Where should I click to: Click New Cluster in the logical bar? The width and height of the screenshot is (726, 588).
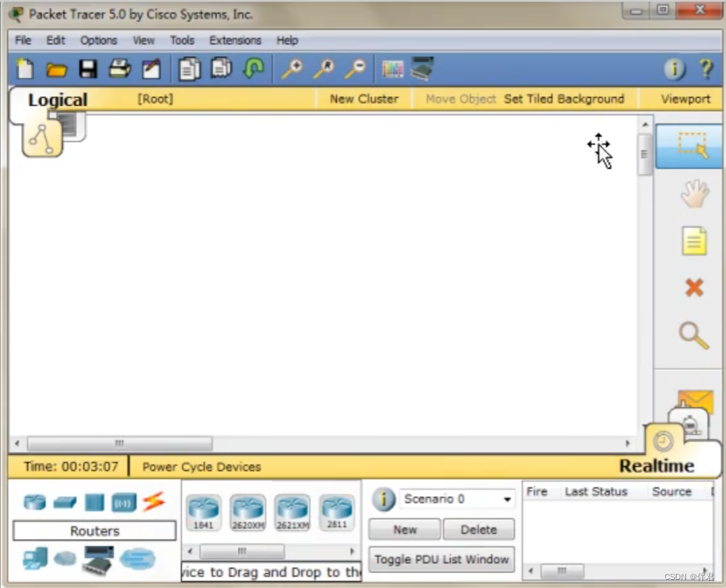click(x=364, y=98)
